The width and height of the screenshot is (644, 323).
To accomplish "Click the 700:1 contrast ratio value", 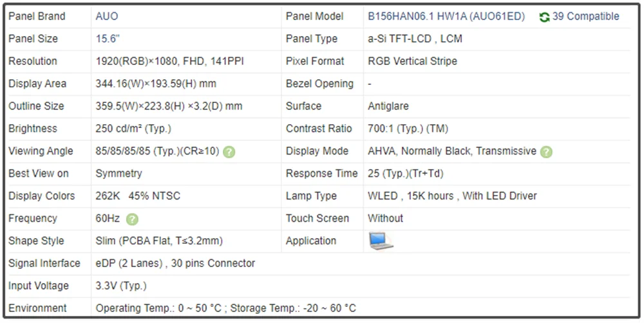I will click(x=408, y=129).
